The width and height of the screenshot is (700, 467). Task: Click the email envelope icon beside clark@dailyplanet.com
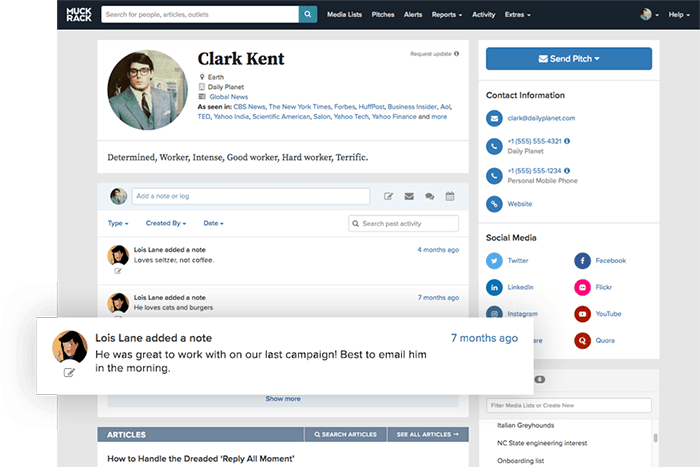click(x=494, y=118)
